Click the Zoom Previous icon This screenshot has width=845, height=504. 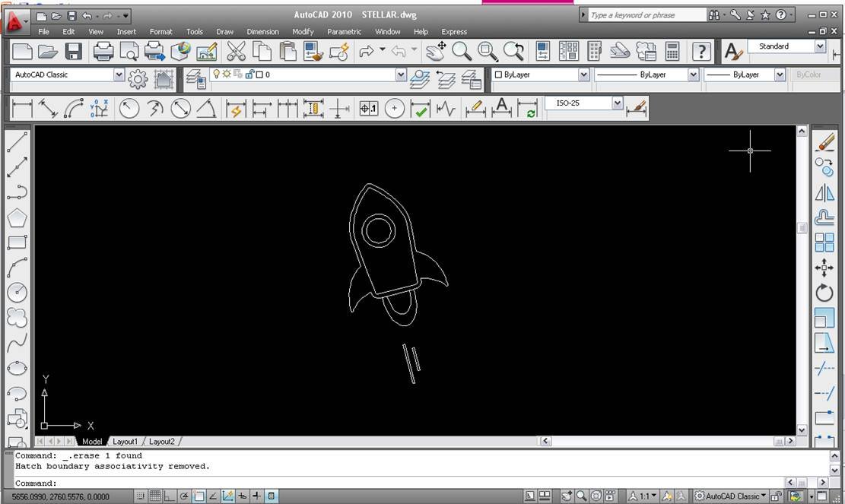coord(513,52)
